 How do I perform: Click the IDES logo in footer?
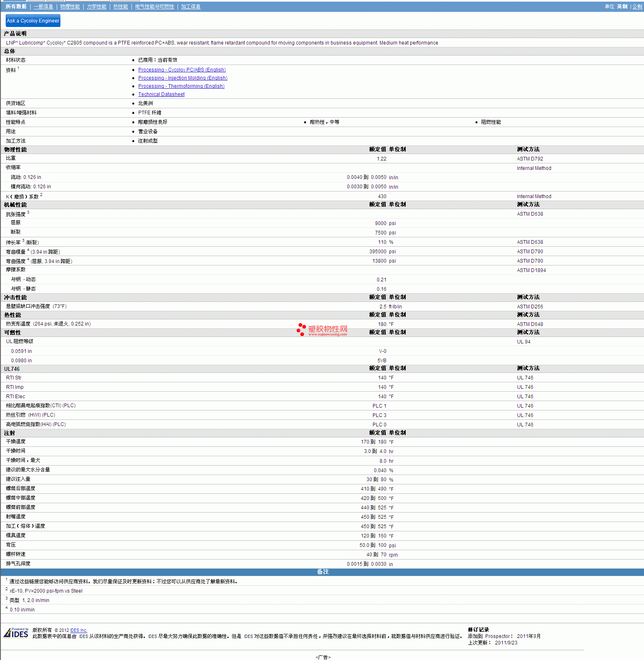point(16,633)
